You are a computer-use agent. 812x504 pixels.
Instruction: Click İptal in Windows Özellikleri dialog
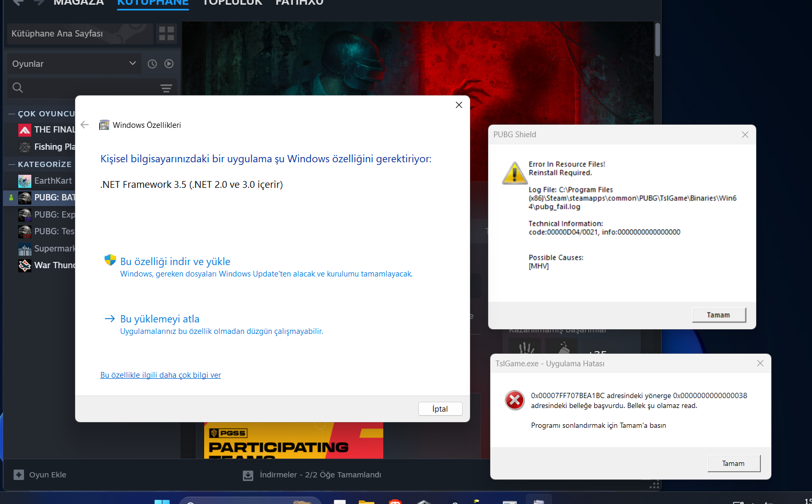click(x=440, y=409)
